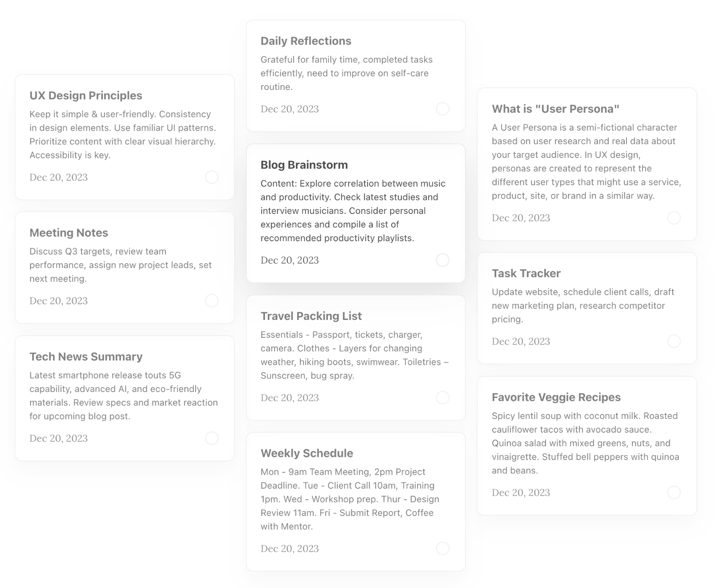This screenshot has width=716, height=588.
Task: Select the Task Tracker note's circle checkbox
Action: [674, 341]
